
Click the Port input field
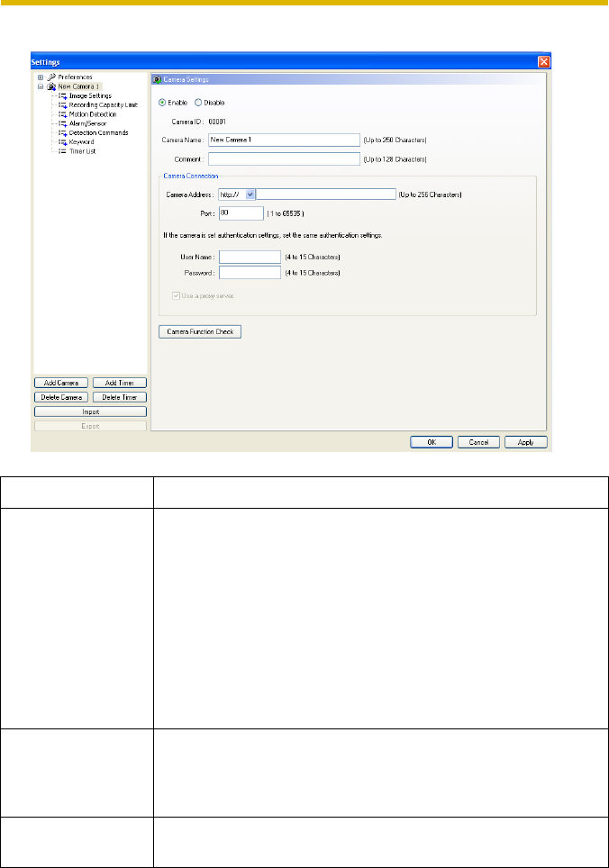241,213
